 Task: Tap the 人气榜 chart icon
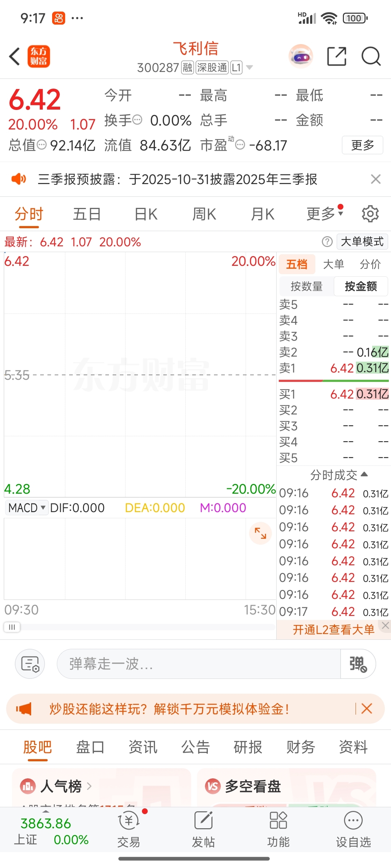[x=28, y=786]
